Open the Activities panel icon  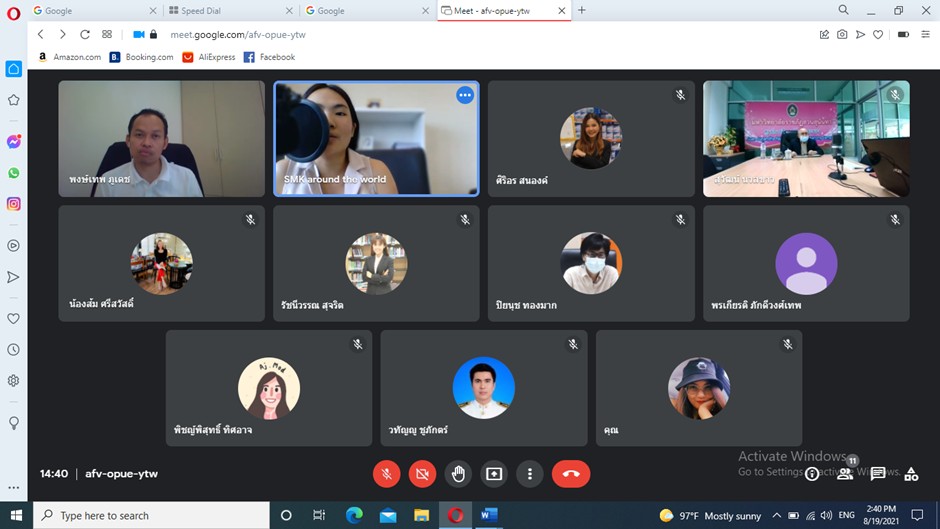click(911, 474)
